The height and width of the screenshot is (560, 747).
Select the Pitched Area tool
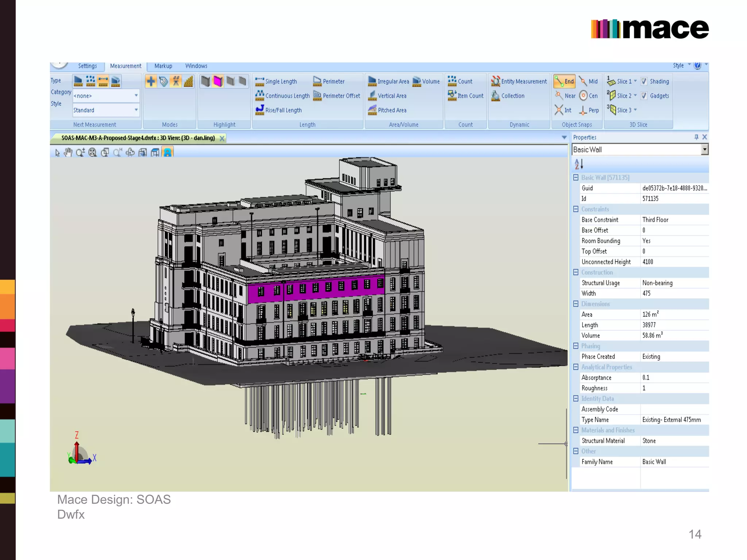(387, 110)
